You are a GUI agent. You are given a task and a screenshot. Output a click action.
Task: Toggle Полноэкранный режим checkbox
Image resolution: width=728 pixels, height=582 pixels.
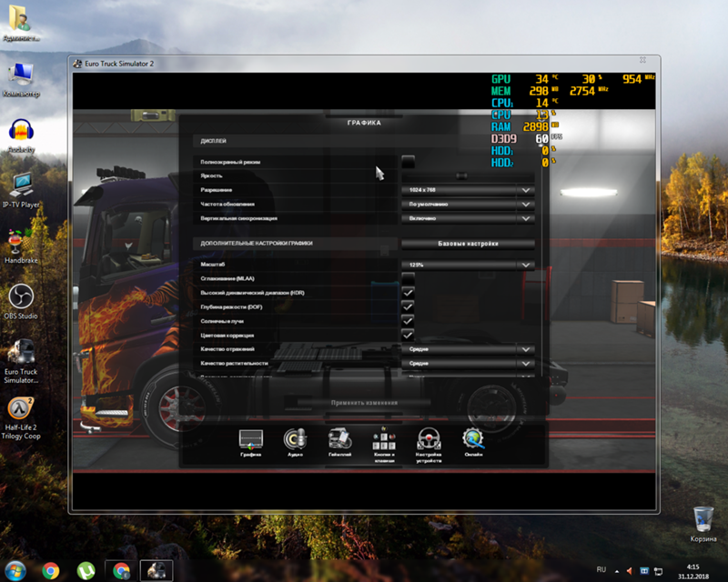408,160
